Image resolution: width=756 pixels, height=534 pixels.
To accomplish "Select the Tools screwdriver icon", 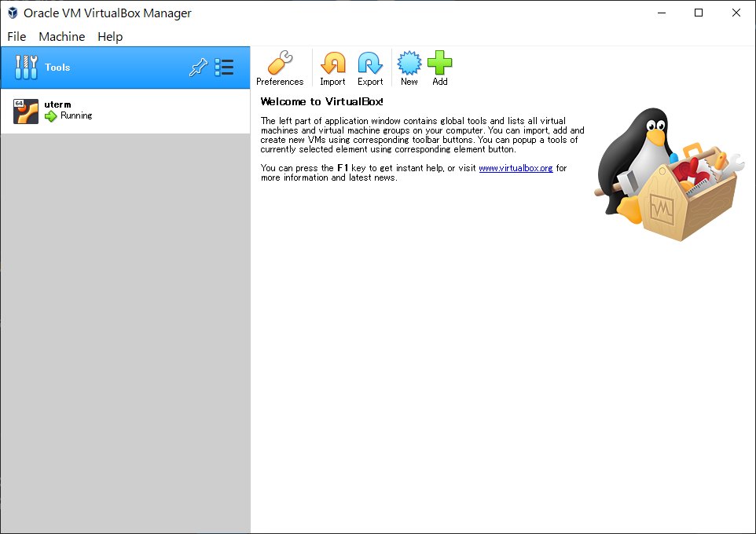I will click(x=26, y=67).
